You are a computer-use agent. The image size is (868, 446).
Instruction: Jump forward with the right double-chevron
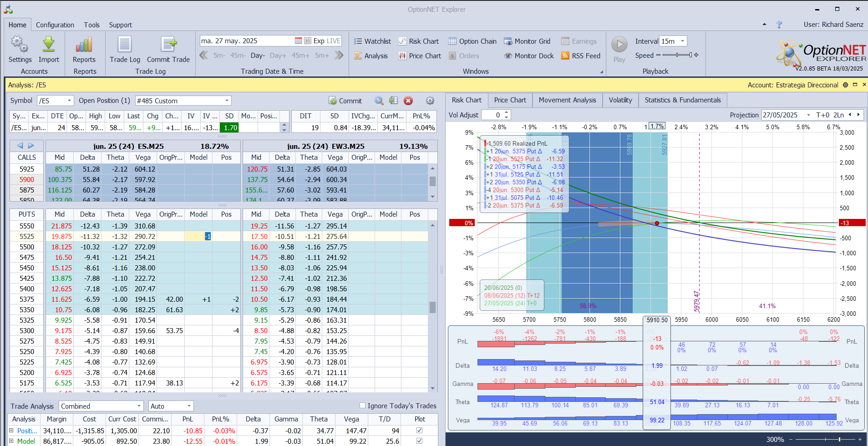pyautogui.click(x=339, y=56)
